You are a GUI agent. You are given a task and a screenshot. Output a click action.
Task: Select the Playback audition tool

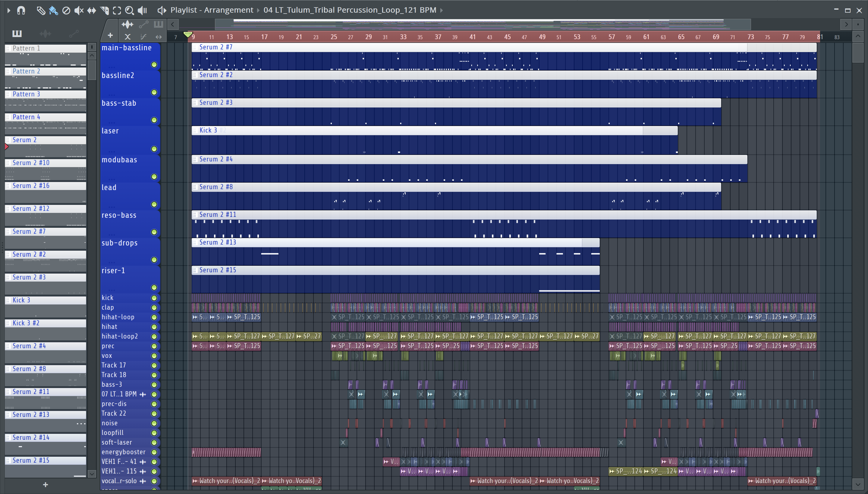click(x=142, y=11)
